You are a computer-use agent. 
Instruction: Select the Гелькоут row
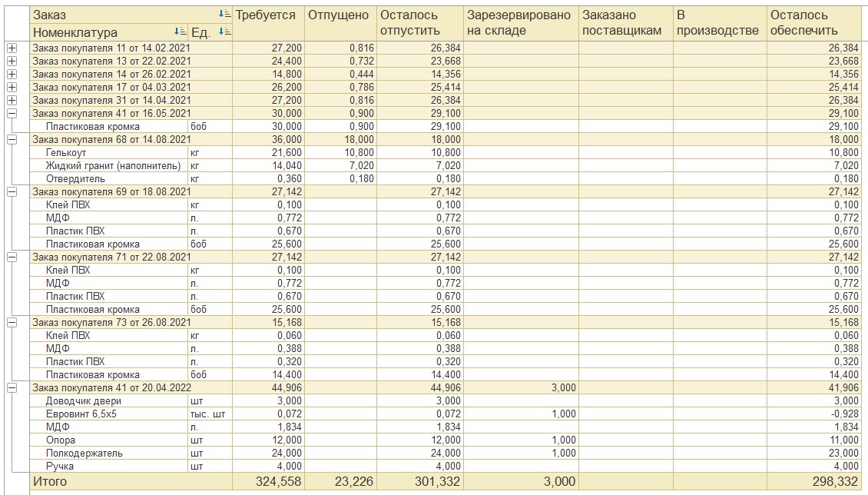445,152
